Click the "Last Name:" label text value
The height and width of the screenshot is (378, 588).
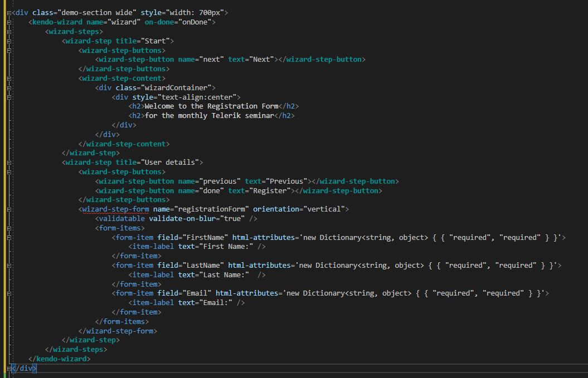coord(224,274)
